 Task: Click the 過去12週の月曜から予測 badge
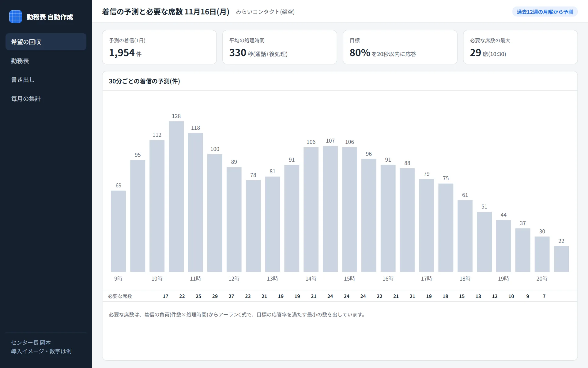(x=545, y=12)
